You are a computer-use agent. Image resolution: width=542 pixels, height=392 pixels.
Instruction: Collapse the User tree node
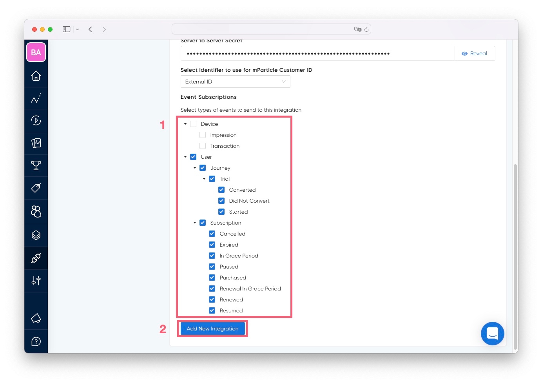(185, 157)
